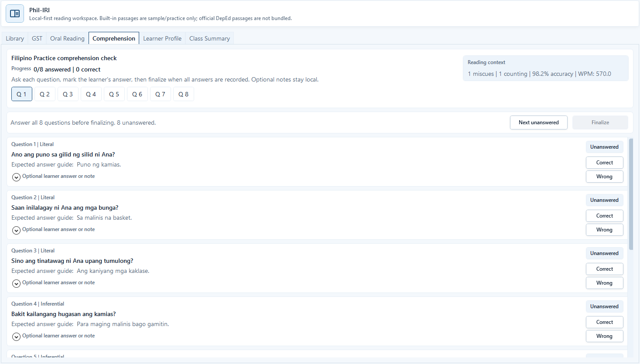The height and width of the screenshot is (364, 640).
Task: Jump to question Q 5
Action: [x=114, y=94]
